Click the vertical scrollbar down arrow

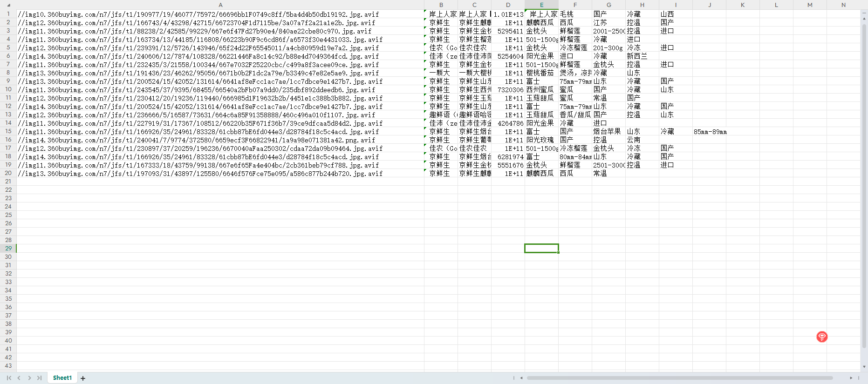point(864,367)
